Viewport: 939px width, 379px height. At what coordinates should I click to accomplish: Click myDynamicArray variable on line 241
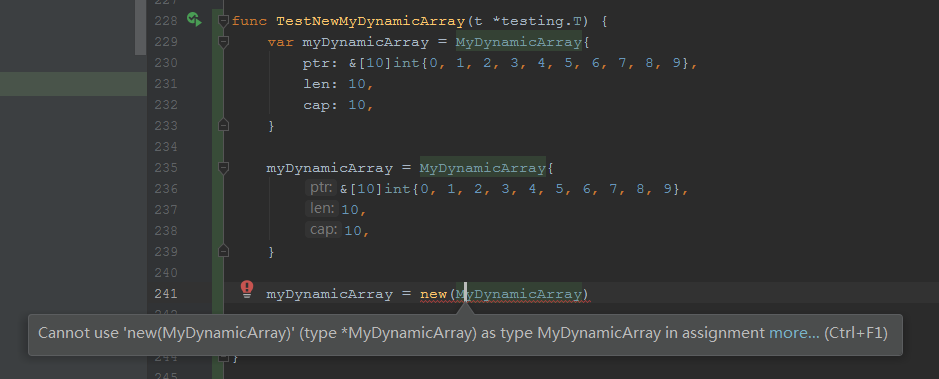click(329, 294)
